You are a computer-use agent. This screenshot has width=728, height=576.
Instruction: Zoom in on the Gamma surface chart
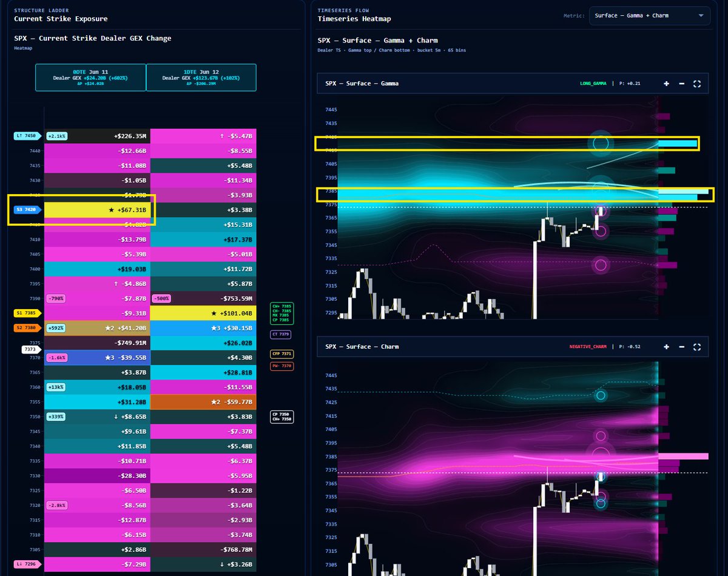coord(667,84)
